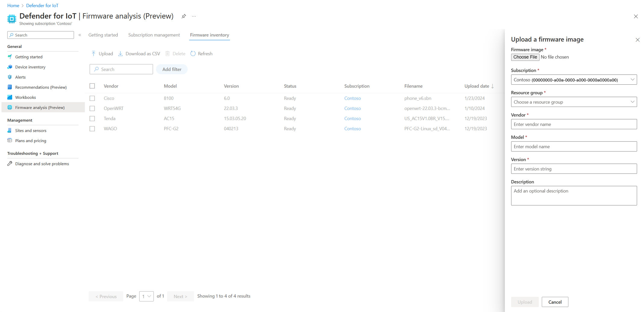Switch to the Subscription management tab
Viewport: 644px width, 312px height.
pyautogui.click(x=154, y=35)
